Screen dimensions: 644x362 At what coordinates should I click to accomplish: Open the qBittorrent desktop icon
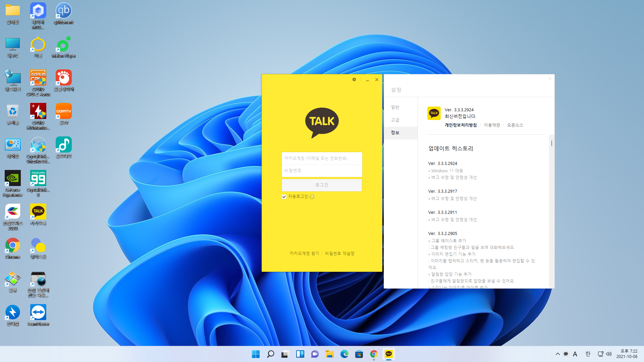pyautogui.click(x=63, y=13)
